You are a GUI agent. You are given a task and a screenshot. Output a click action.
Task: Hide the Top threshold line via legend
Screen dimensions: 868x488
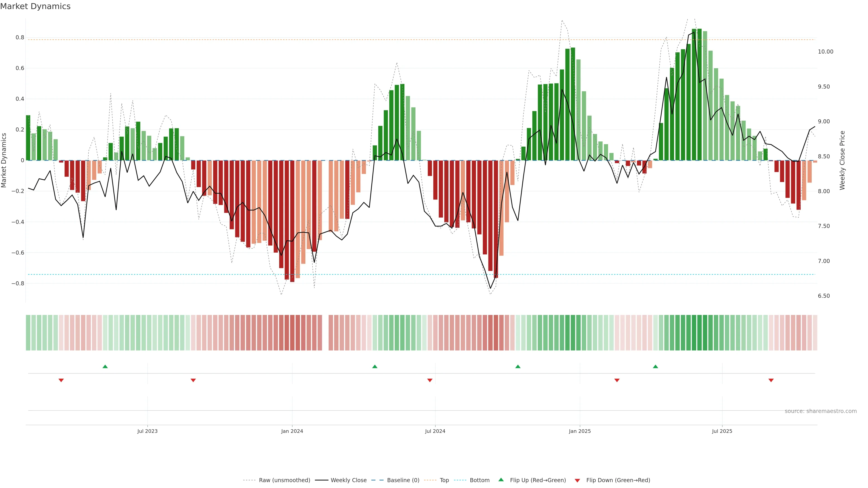pos(444,480)
